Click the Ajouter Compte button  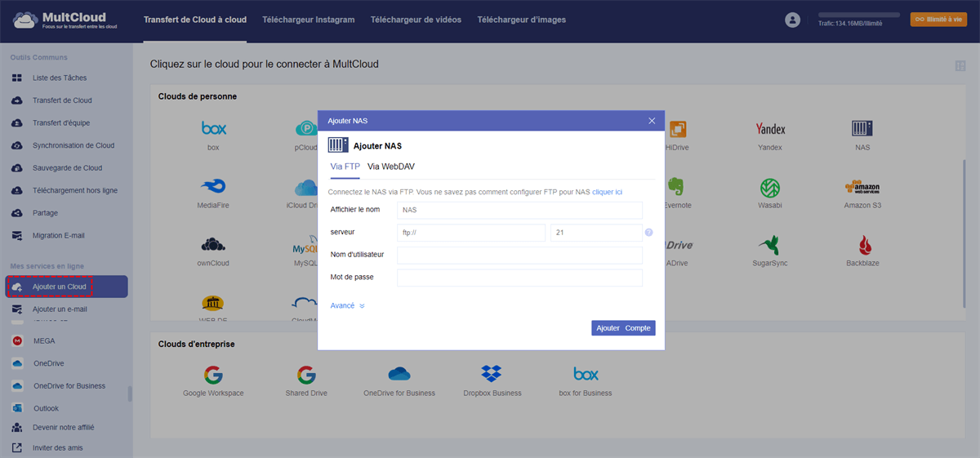pos(623,328)
